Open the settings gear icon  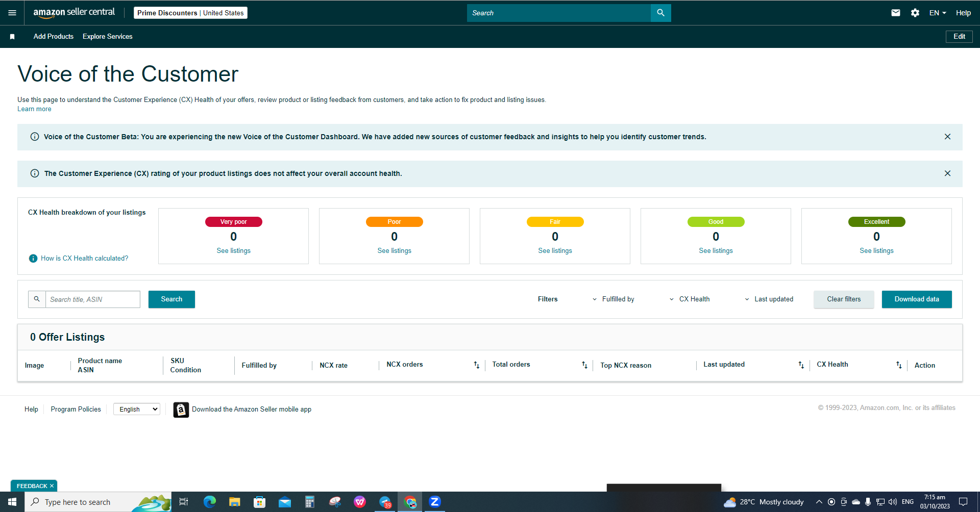pos(915,13)
